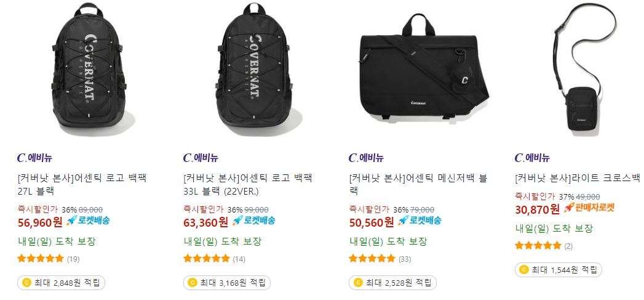Click the coin icon beside 최대 2,848원 적립
The image size is (644, 300).
click(x=26, y=283)
